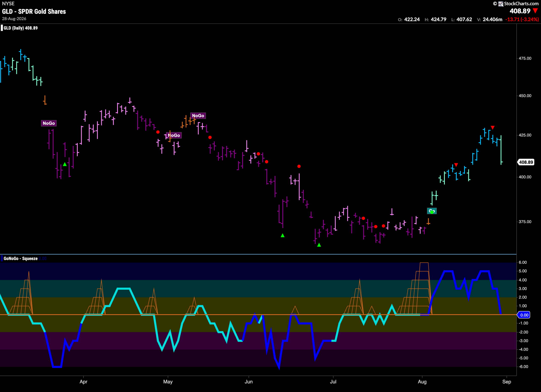Click the 375.00 price axis label
The width and height of the screenshot is (541, 392).
[x=525, y=222]
